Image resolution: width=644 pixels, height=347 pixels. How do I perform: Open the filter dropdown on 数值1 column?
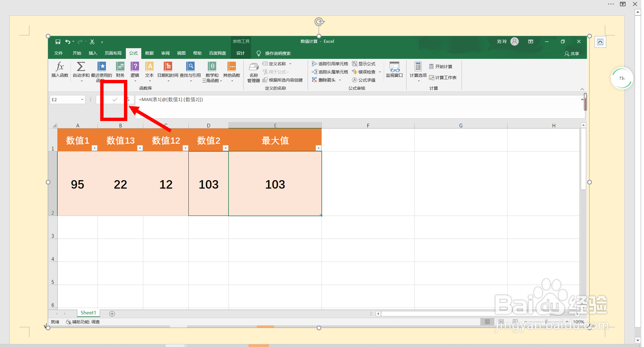[x=95, y=147]
